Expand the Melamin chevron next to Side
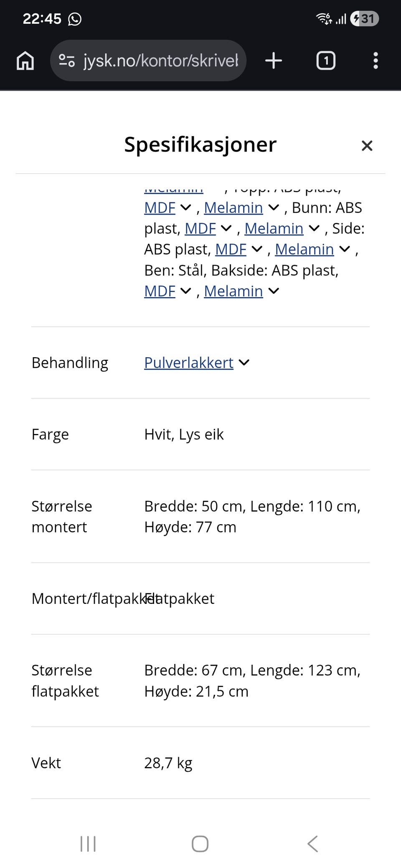 click(345, 249)
